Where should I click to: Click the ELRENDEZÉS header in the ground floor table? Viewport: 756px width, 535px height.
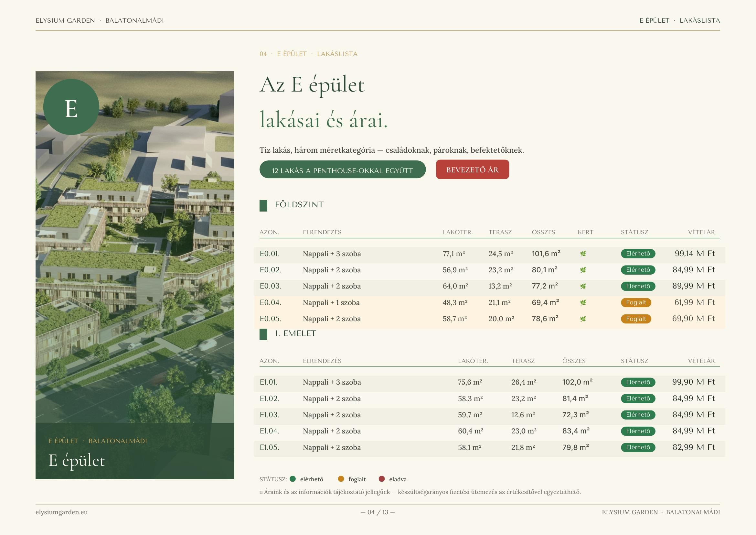pos(322,232)
